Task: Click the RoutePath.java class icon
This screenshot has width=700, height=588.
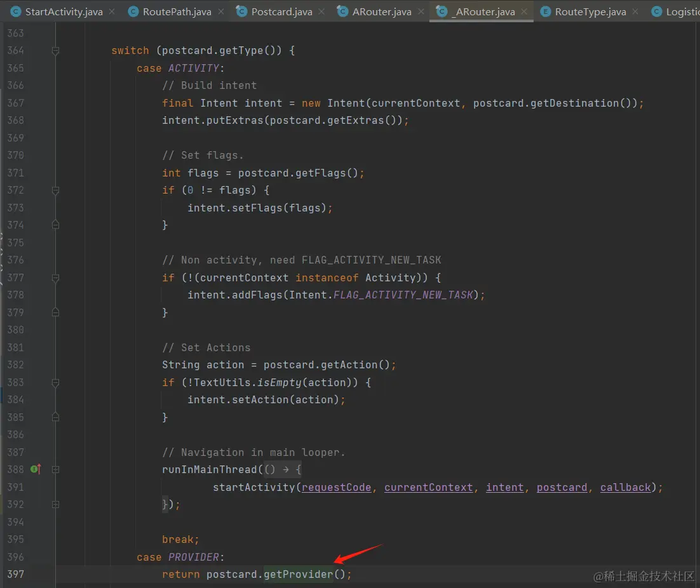Action: click(133, 11)
